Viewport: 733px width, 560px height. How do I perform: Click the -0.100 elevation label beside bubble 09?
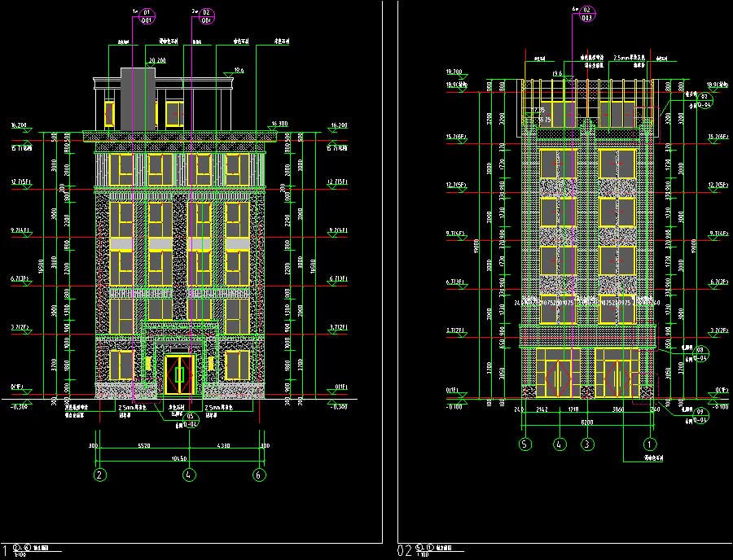coord(721,407)
